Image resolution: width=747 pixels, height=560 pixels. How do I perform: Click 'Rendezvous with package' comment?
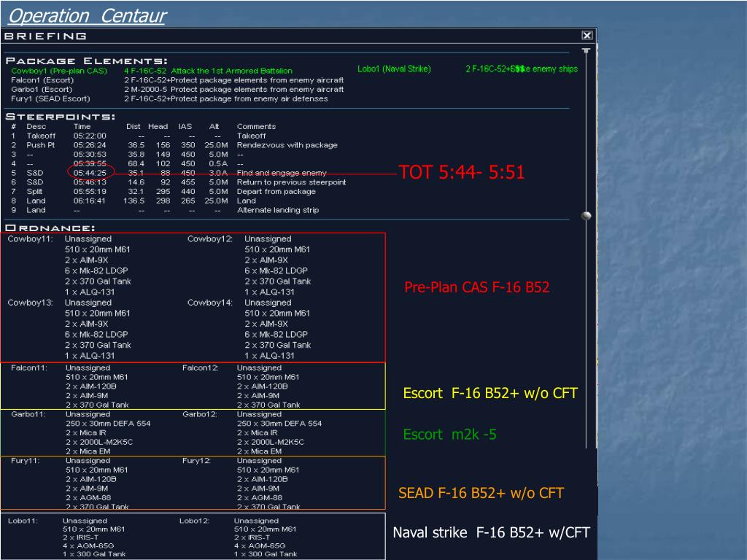[287, 145]
